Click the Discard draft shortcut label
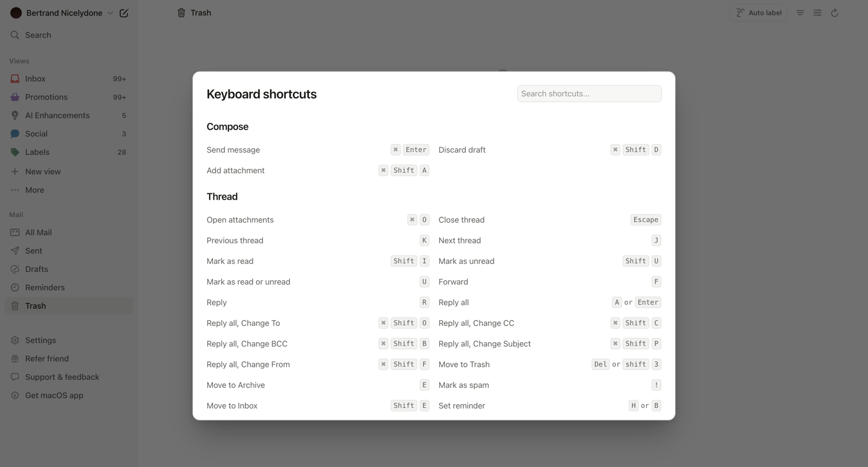Screen dimensions: 868x467 pyautogui.click(x=462, y=150)
